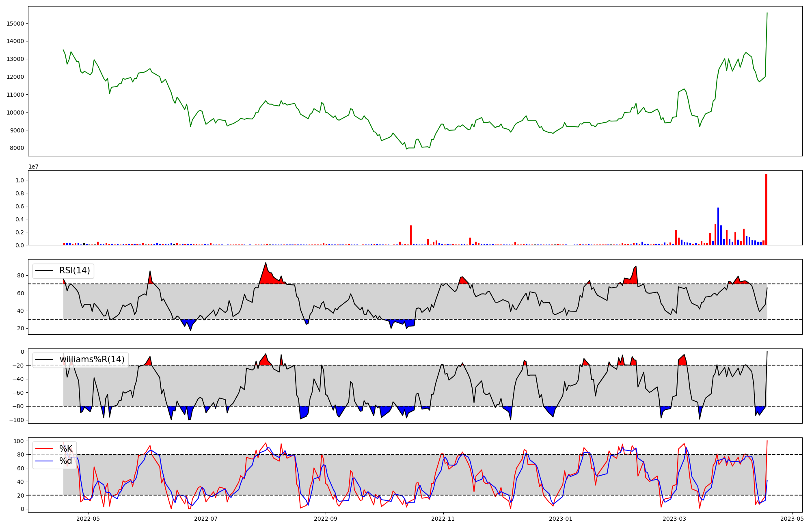Click the tallest blue volume bar
Screen dimensions: 812x528
pyautogui.click(x=718, y=226)
